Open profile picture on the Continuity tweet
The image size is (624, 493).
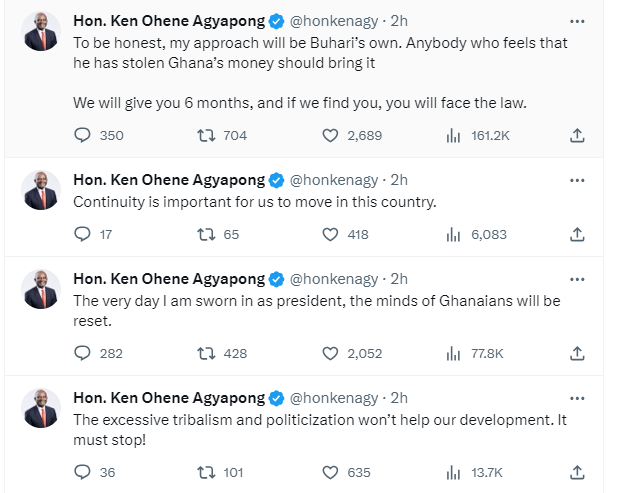[42, 190]
